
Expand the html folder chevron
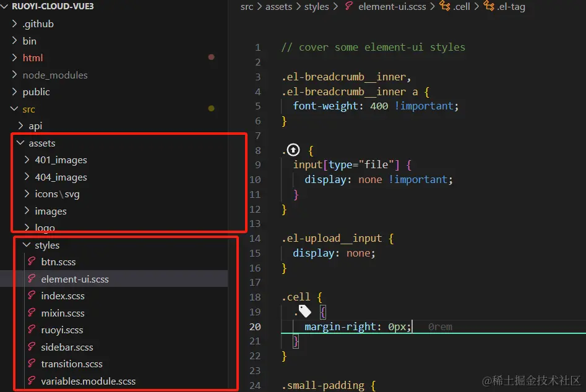pyautogui.click(x=15, y=58)
